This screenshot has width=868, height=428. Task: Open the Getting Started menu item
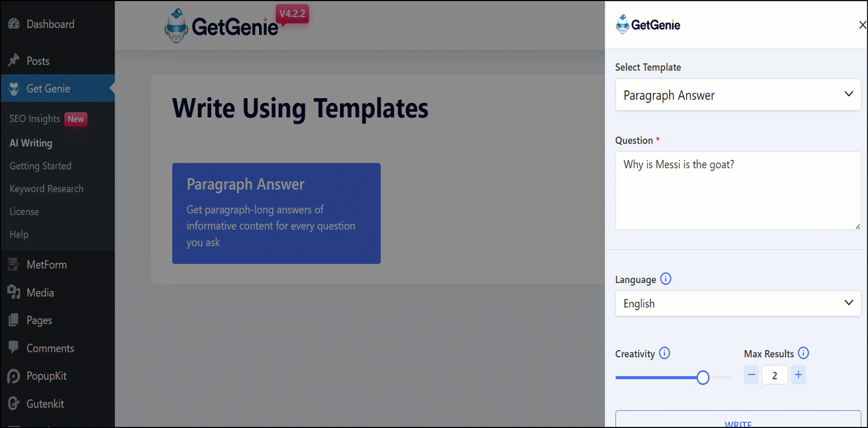[x=40, y=166]
